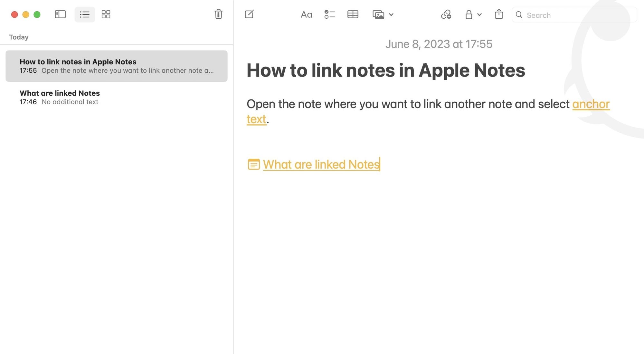Add a link using the link icon
This screenshot has height=354, width=644.
coord(446,15)
